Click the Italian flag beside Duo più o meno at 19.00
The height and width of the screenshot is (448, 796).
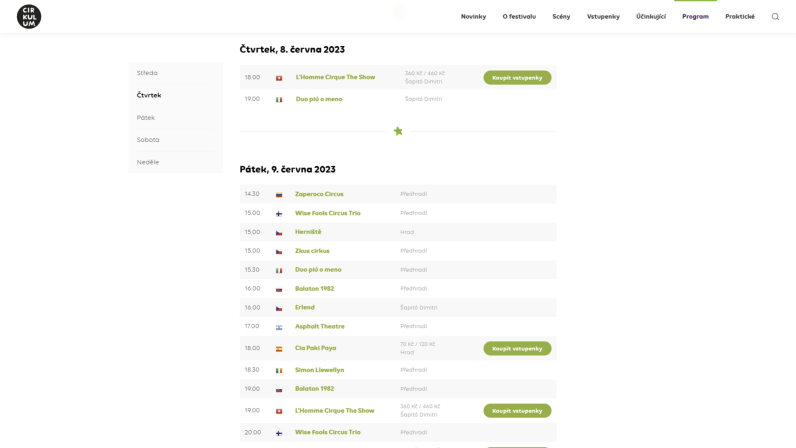279,100
